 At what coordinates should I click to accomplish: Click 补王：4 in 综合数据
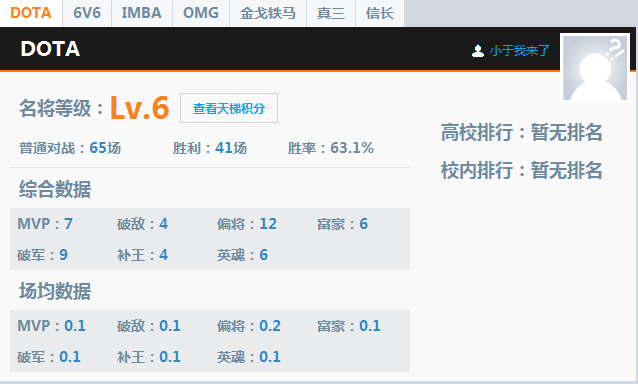142,255
